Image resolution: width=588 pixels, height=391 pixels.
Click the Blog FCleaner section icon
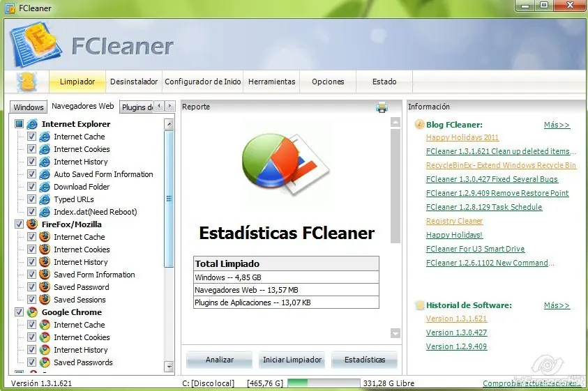click(x=419, y=125)
